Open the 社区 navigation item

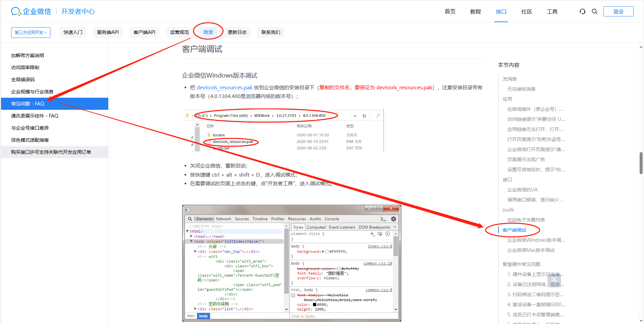pos(527,11)
